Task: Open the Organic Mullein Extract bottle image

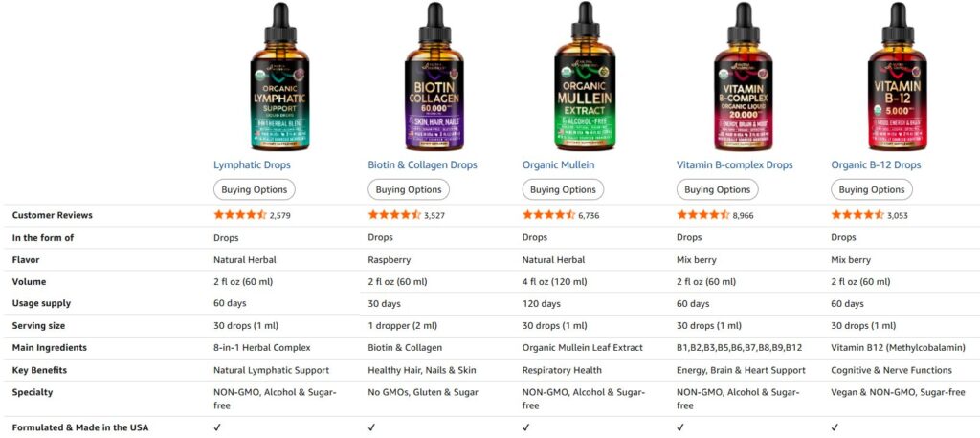Action: pyautogui.click(x=586, y=77)
